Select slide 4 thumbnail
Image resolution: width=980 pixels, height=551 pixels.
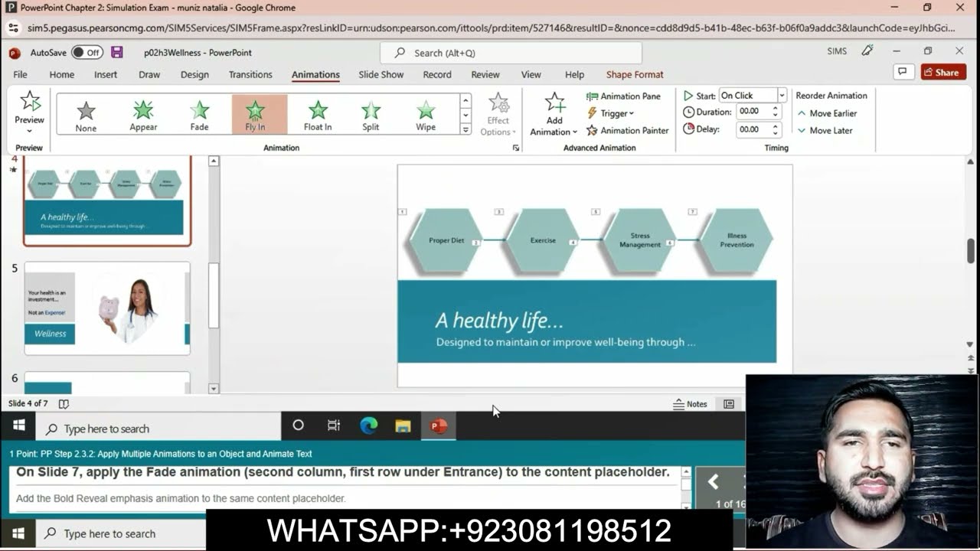pos(107,201)
